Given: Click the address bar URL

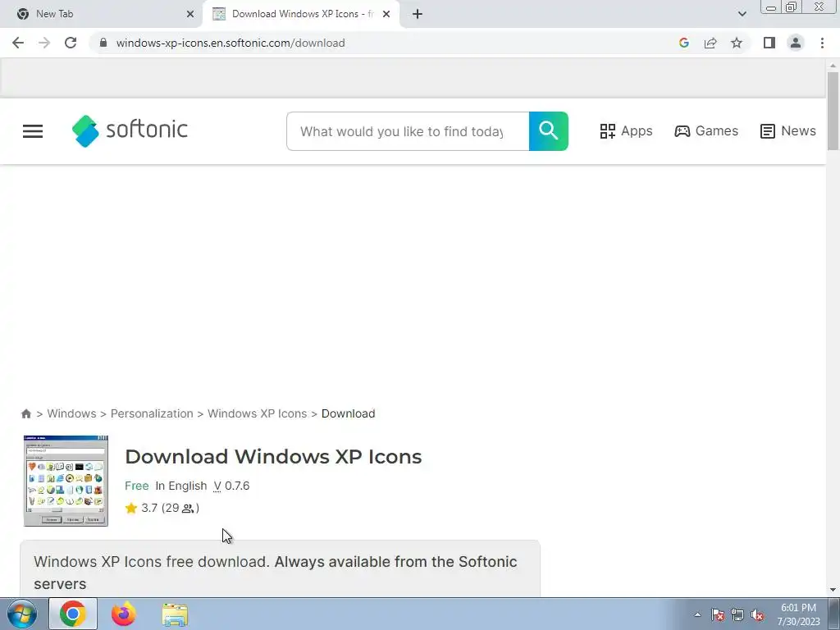Looking at the screenshot, I should 231,43.
